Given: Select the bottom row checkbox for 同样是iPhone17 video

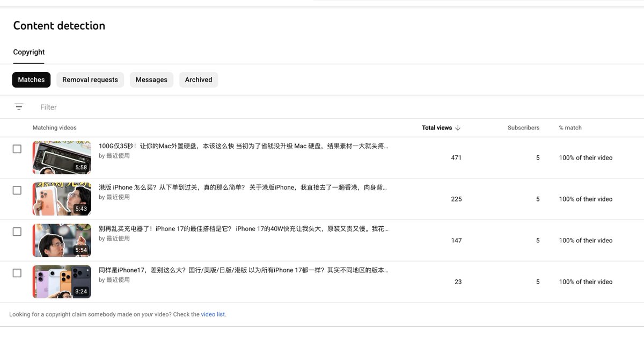Looking at the screenshot, I should [17, 273].
